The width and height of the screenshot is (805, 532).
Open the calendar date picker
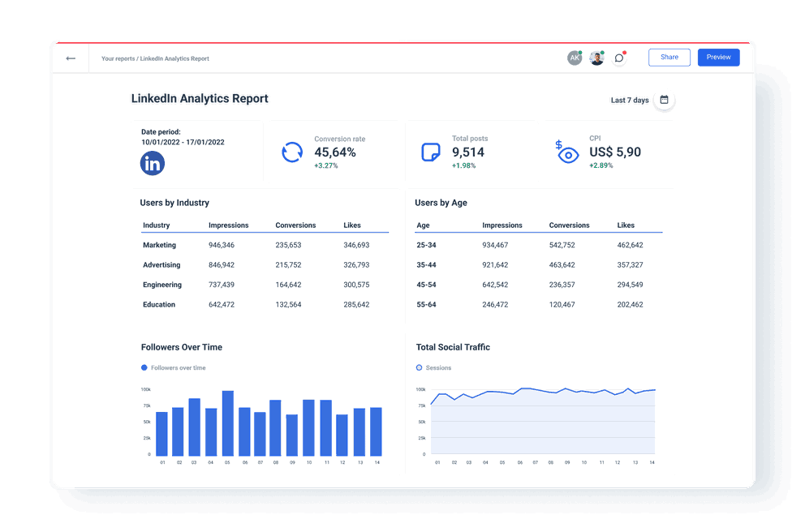(663, 99)
